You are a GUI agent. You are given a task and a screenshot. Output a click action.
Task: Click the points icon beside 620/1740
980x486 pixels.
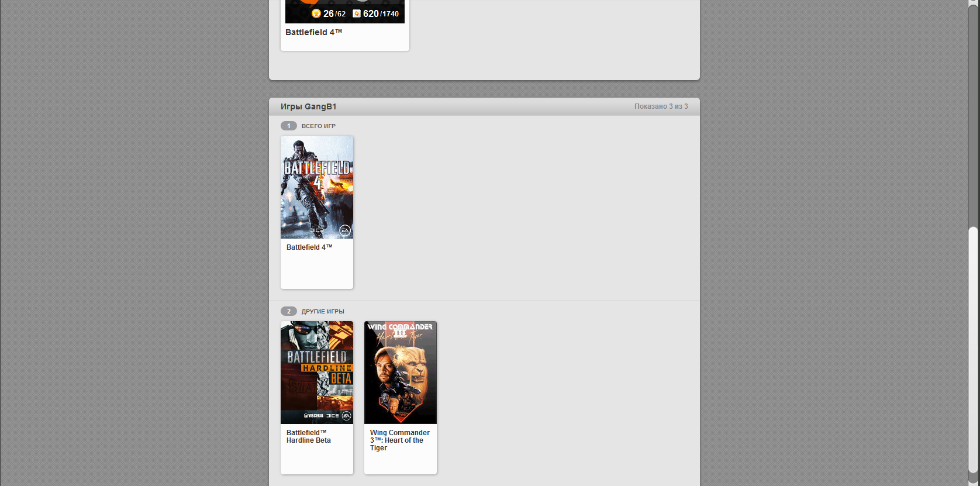click(357, 13)
